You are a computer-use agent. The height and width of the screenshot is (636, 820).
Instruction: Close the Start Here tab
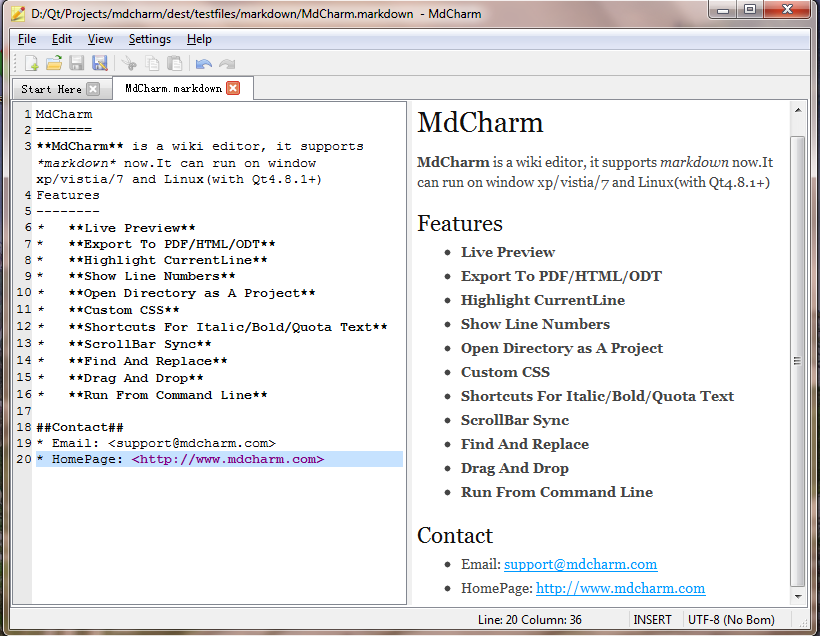(95, 88)
